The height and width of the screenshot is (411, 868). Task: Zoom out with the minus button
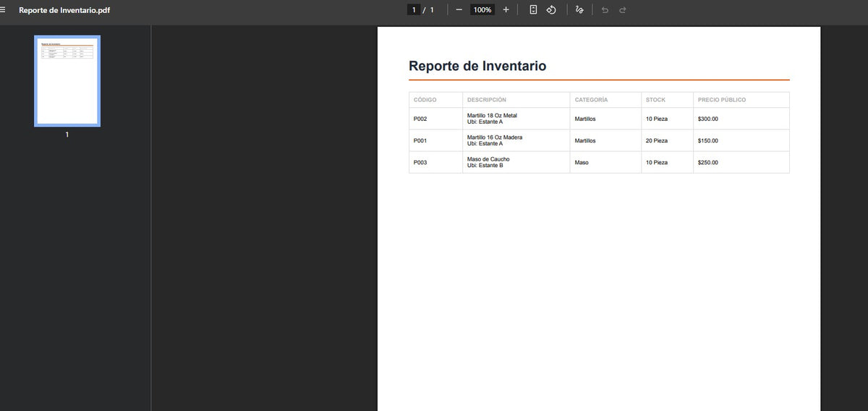click(x=459, y=9)
